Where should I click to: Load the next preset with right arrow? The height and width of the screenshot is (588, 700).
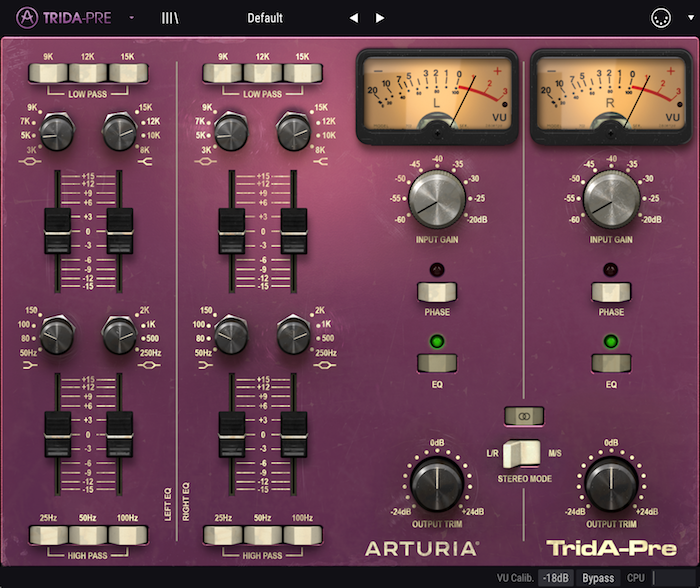380,18
